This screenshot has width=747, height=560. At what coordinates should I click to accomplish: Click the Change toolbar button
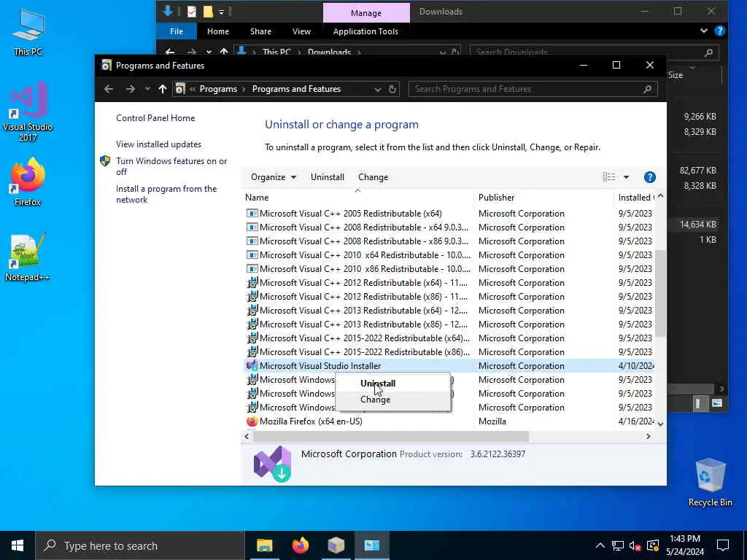(373, 177)
